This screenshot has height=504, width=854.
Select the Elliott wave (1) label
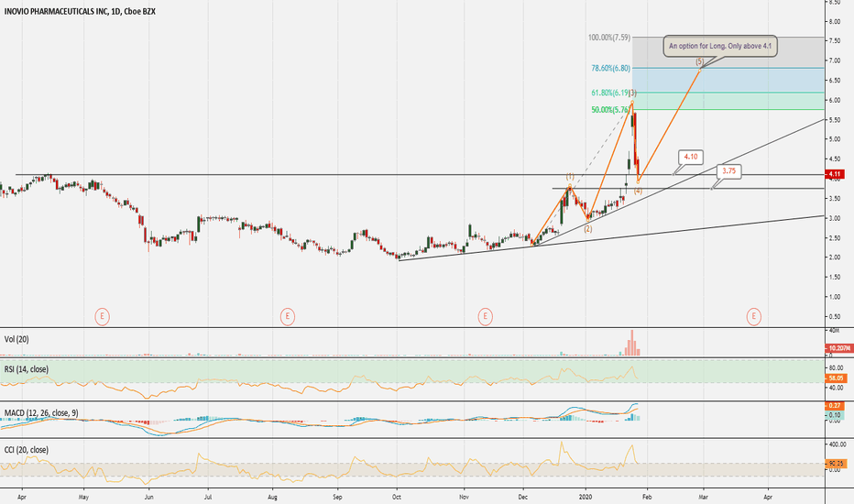coord(570,177)
